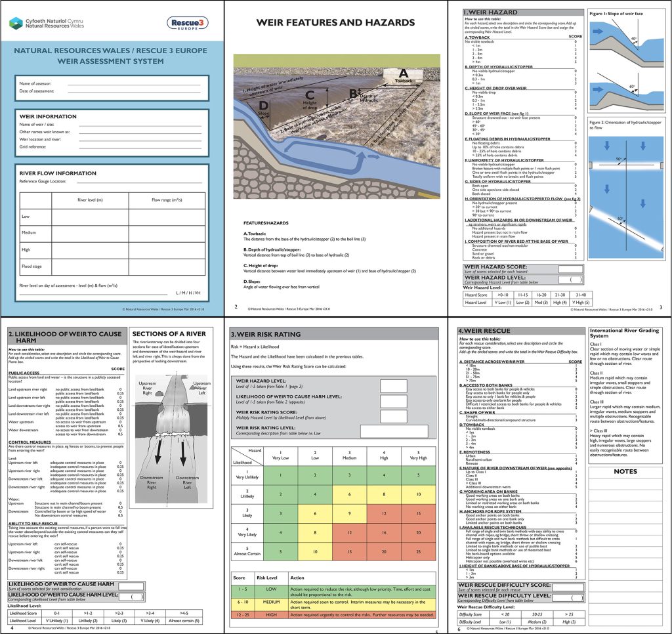Click the 'WEIR FEATURES AND HAZARDS' page heading
The height and width of the screenshot is (634, 672).
pos(335,23)
